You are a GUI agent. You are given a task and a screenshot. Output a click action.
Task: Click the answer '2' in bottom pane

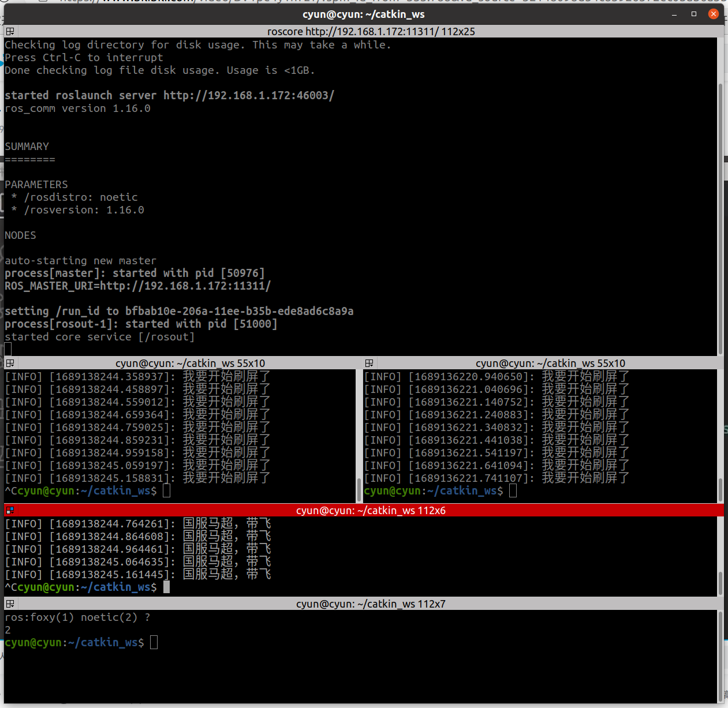pyautogui.click(x=8, y=630)
